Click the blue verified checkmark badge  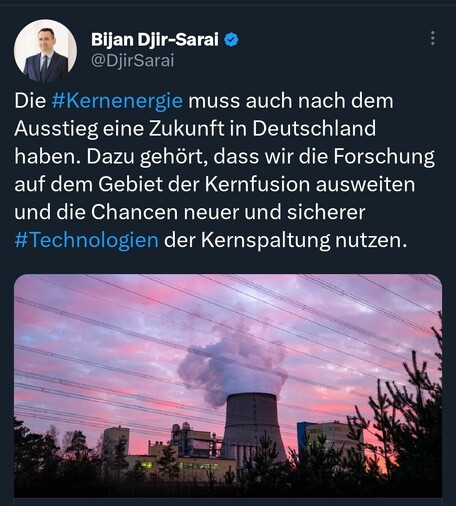point(231,40)
